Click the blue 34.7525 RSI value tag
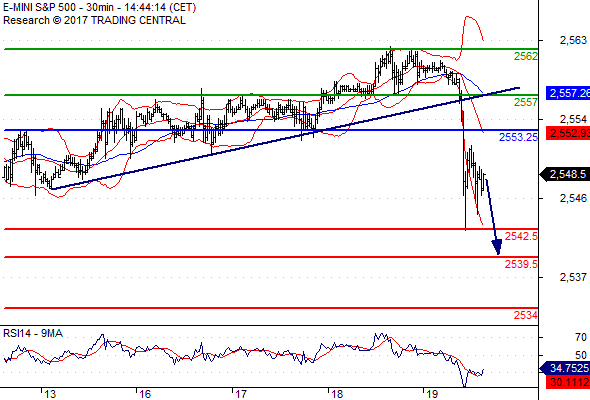Viewport: 590px width, 400px height. tap(565, 368)
